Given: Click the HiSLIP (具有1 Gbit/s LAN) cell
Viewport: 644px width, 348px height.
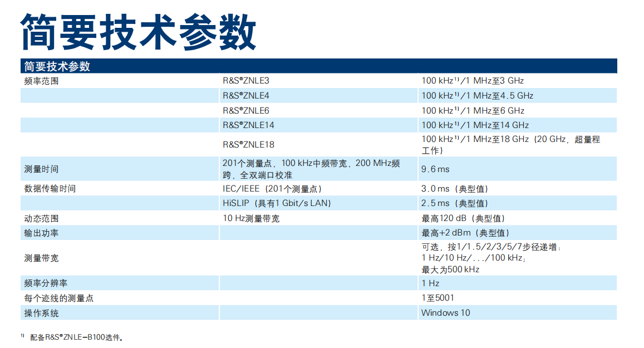Looking at the screenshot, I should [277, 203].
